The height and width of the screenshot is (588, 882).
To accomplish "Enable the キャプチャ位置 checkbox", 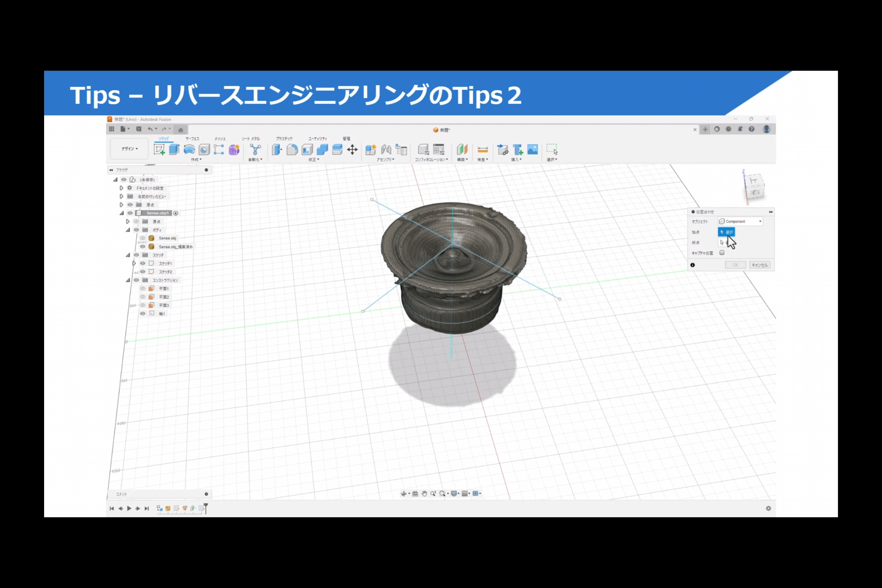I will 722,253.
